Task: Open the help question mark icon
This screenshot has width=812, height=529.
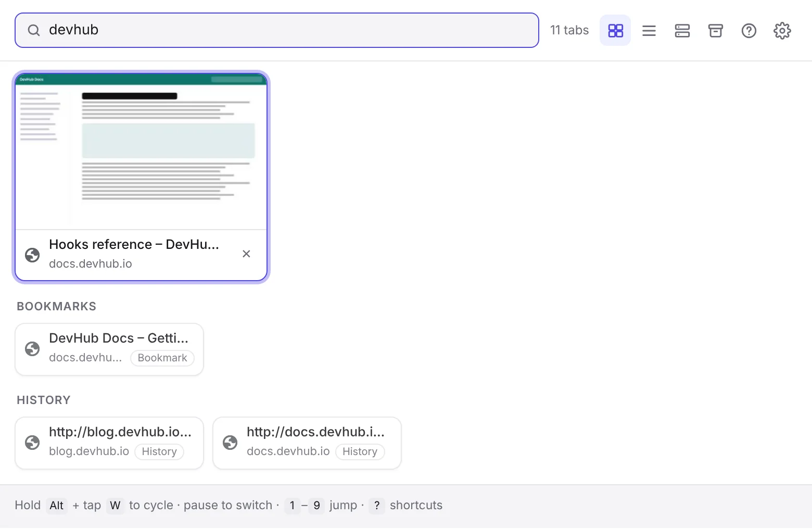Action: click(748, 31)
